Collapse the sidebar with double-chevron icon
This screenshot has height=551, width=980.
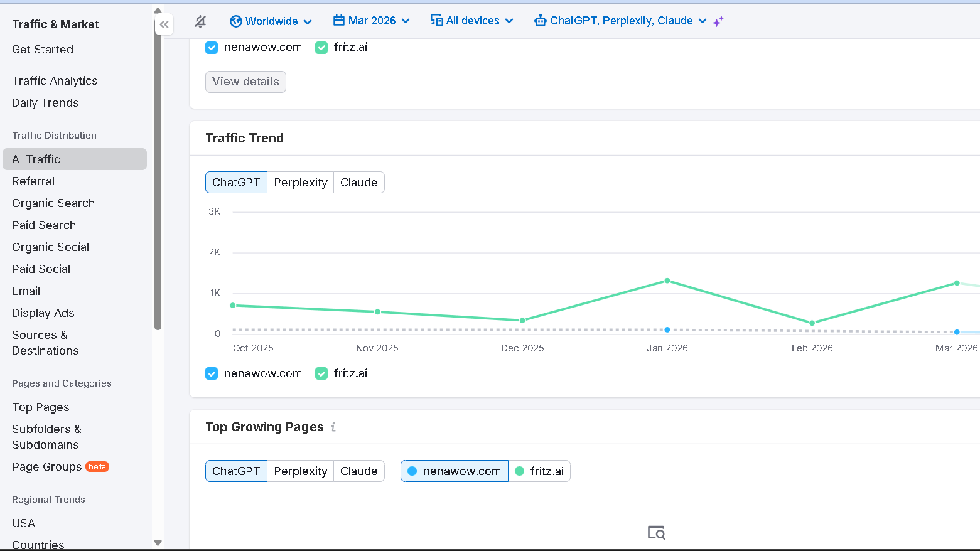[164, 24]
